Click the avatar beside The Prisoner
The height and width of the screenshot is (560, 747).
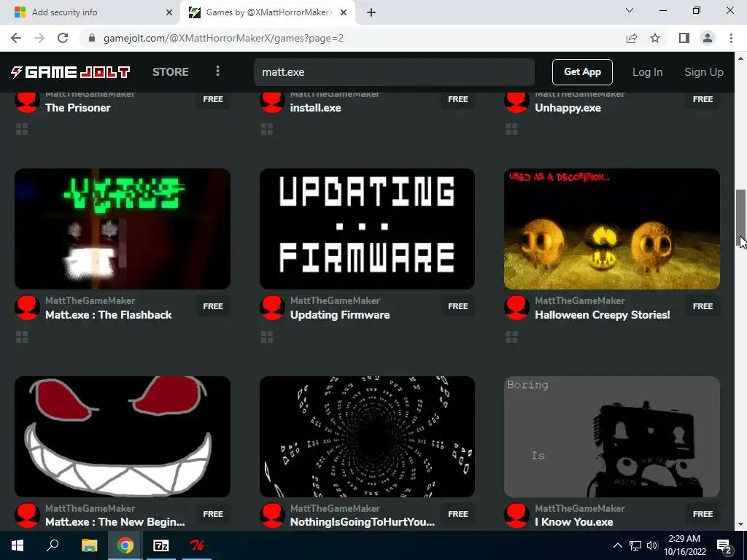[27, 101]
